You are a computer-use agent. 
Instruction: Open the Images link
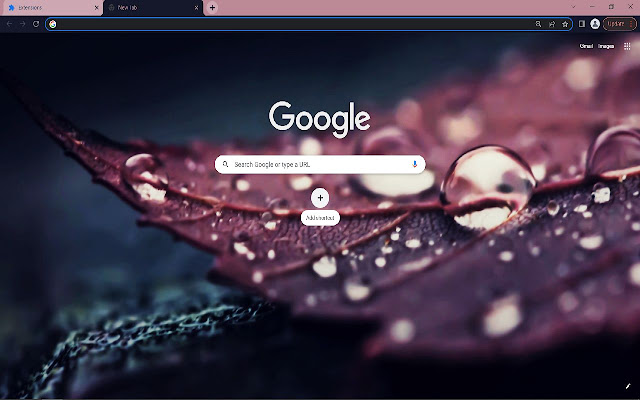[x=606, y=46]
